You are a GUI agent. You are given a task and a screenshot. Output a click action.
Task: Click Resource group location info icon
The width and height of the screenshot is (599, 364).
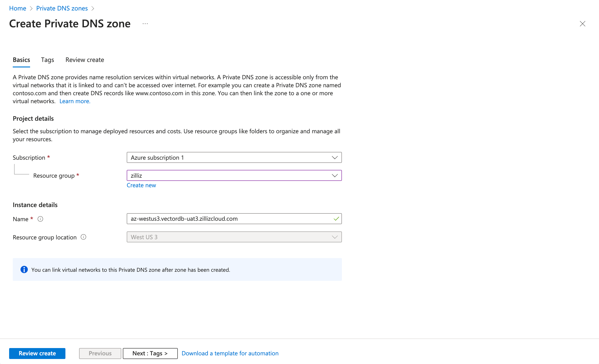(x=83, y=237)
